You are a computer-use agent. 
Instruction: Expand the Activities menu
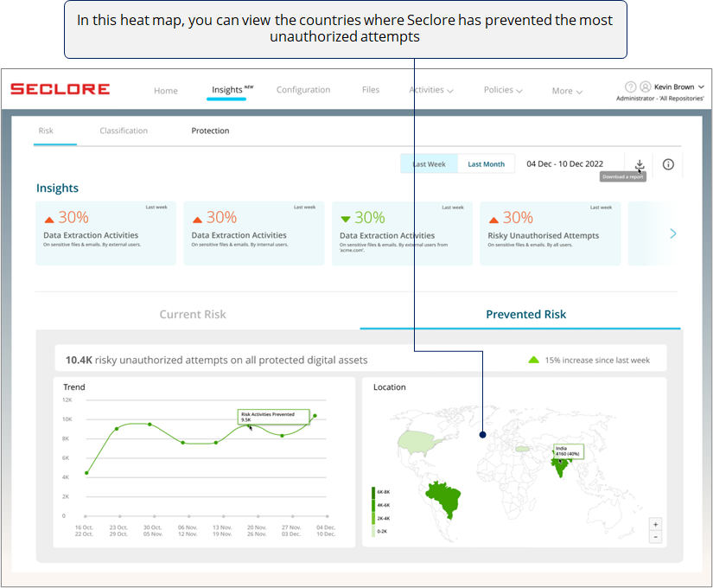tap(431, 90)
